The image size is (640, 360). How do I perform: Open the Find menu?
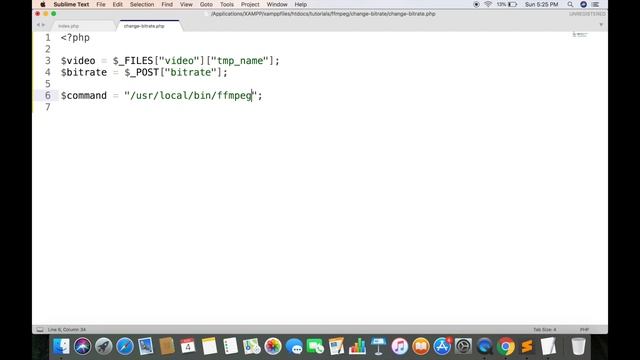tap(167, 4)
